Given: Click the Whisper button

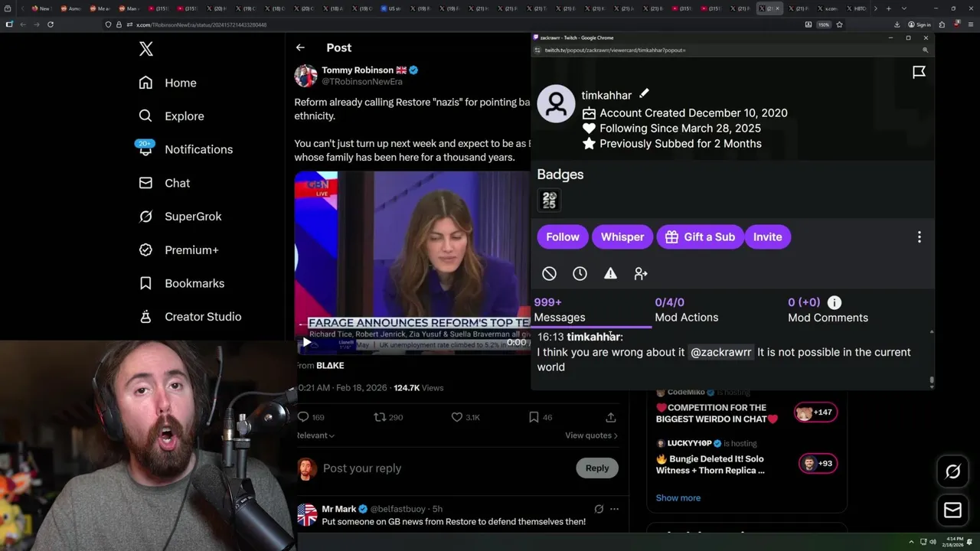Looking at the screenshot, I should (622, 237).
